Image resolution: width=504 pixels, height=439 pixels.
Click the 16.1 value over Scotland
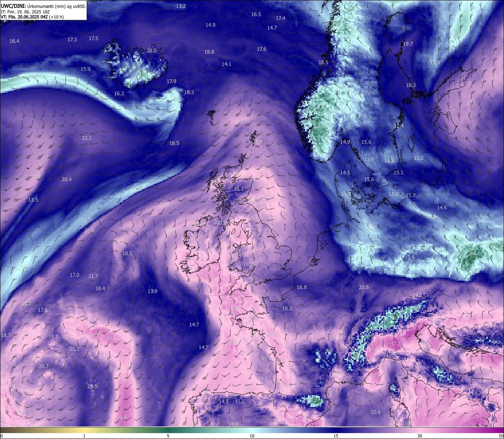pos(239,189)
